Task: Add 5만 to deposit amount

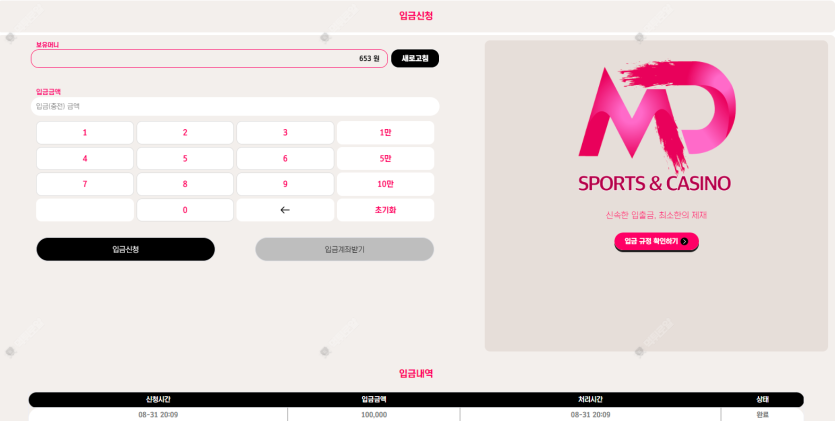Action: click(385, 159)
